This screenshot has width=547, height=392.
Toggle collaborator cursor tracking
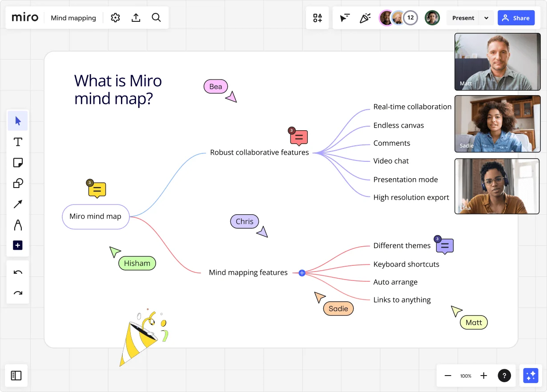pyautogui.click(x=344, y=18)
